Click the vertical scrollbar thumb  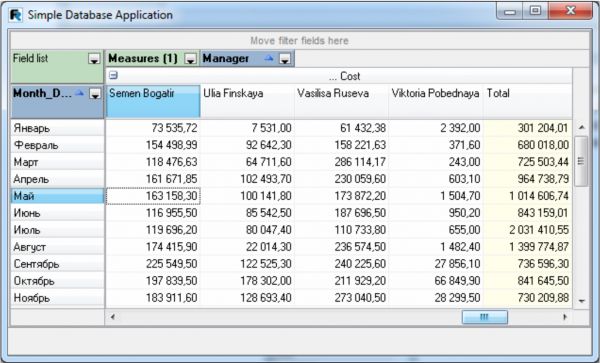click(581, 161)
